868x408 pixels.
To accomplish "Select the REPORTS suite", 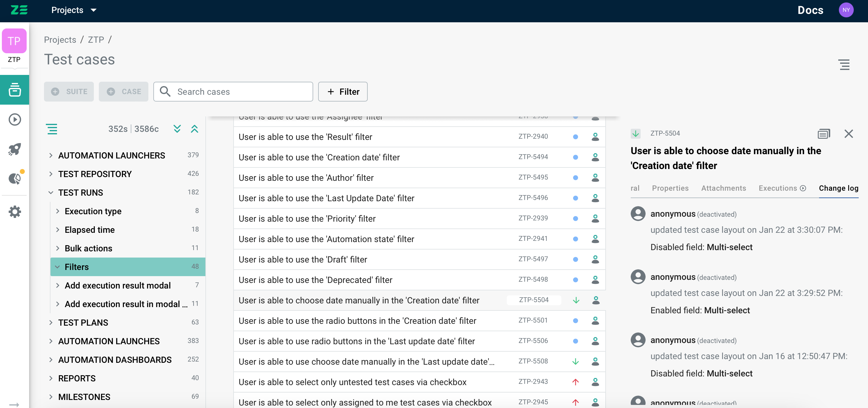I will (77, 378).
